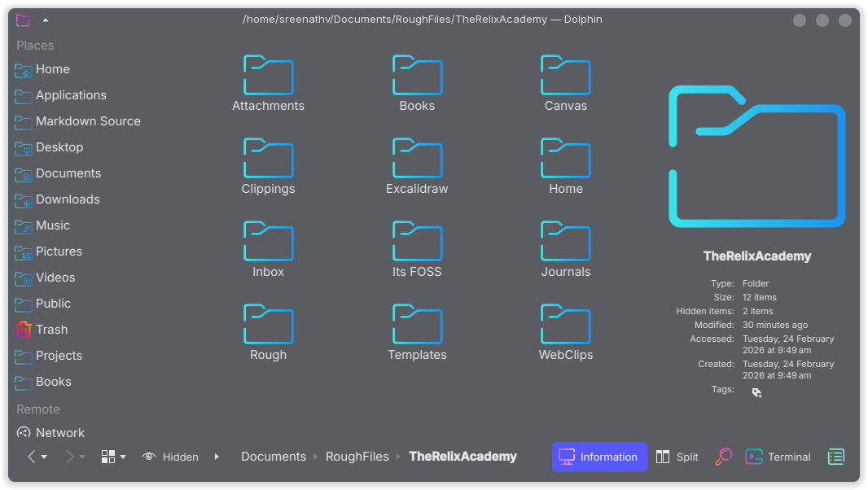Toggle the Hidden files view
The image size is (868, 490).
170,457
